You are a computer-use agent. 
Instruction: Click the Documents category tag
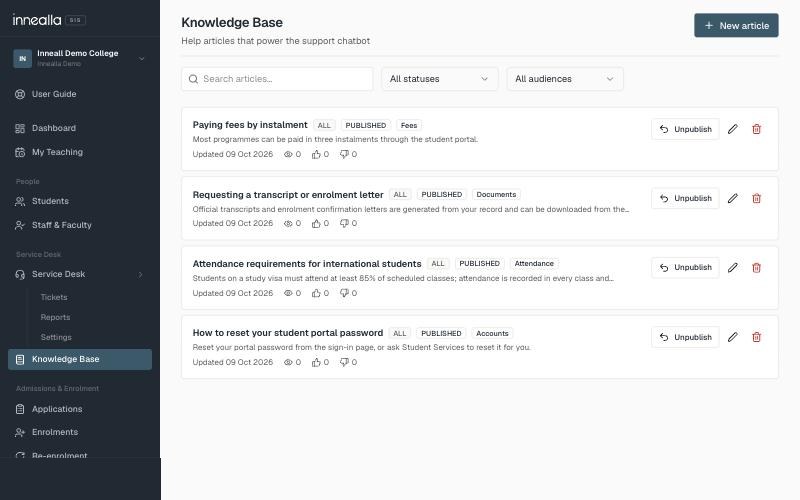(496, 194)
